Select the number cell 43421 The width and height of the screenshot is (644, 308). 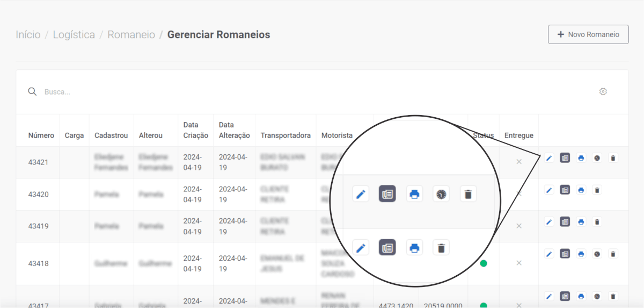pyautogui.click(x=39, y=162)
